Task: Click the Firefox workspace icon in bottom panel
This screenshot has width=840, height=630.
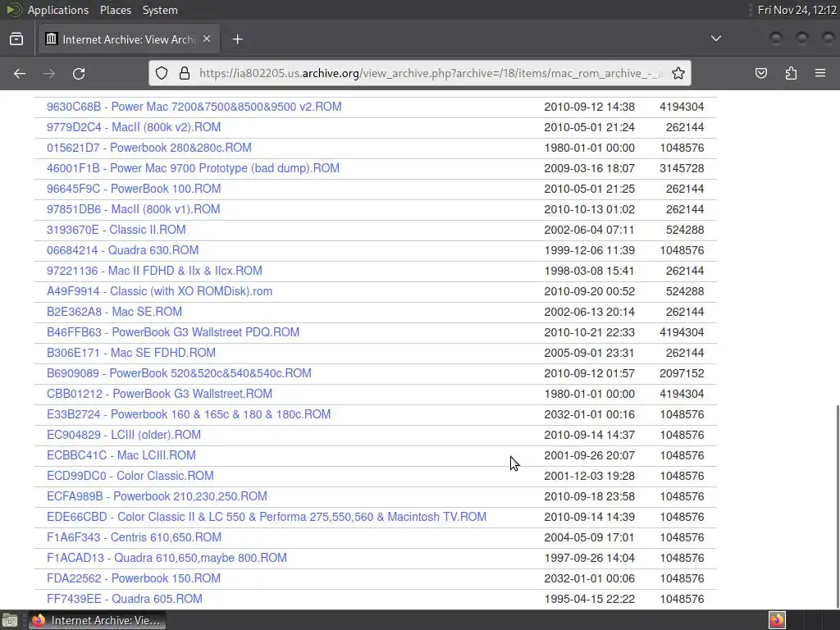Action: point(777,620)
